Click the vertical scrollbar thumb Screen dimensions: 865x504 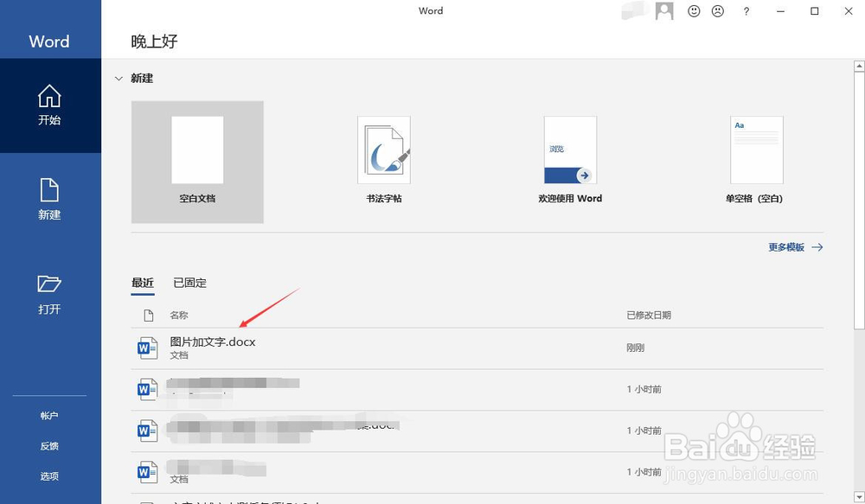pyautogui.click(x=859, y=201)
